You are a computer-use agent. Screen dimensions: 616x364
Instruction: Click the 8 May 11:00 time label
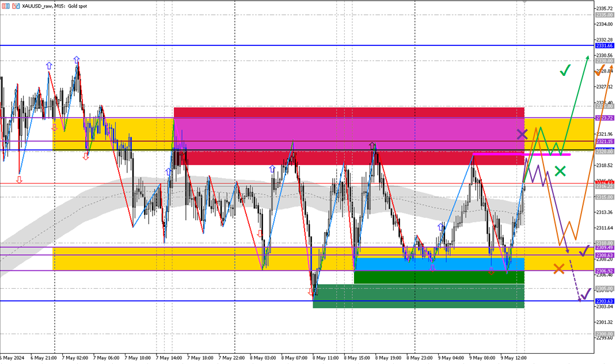[x=326, y=358]
